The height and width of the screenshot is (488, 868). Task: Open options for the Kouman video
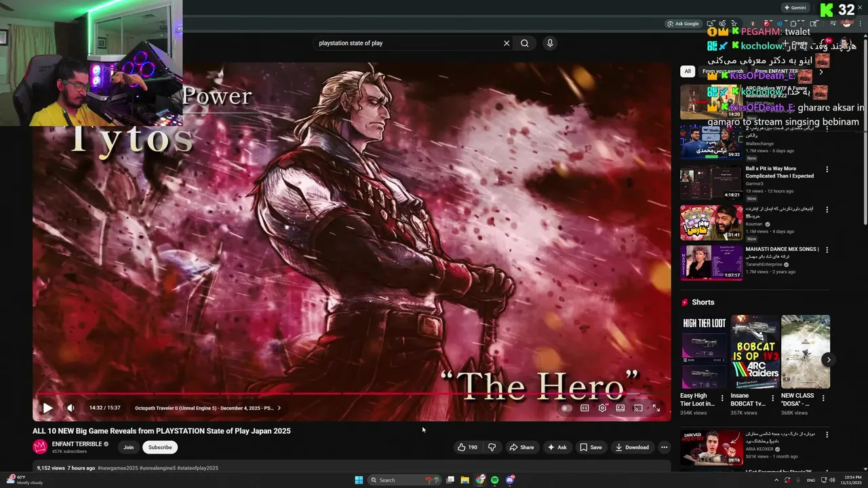(827, 210)
